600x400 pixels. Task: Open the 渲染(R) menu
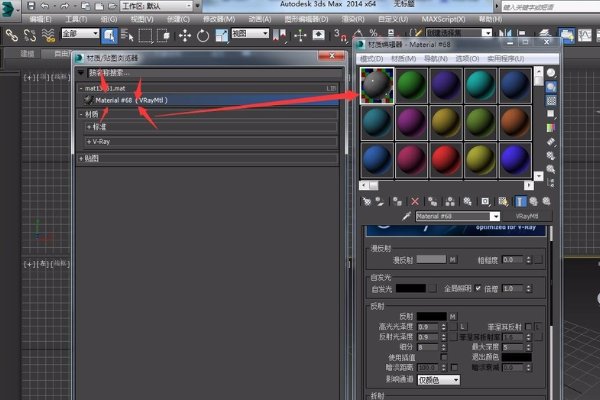(353, 19)
